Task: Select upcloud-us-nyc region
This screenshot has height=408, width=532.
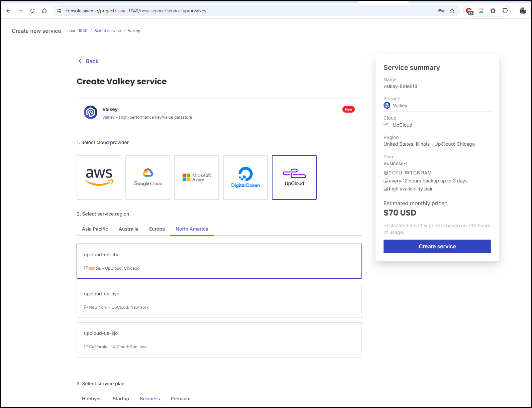Action: (x=219, y=300)
